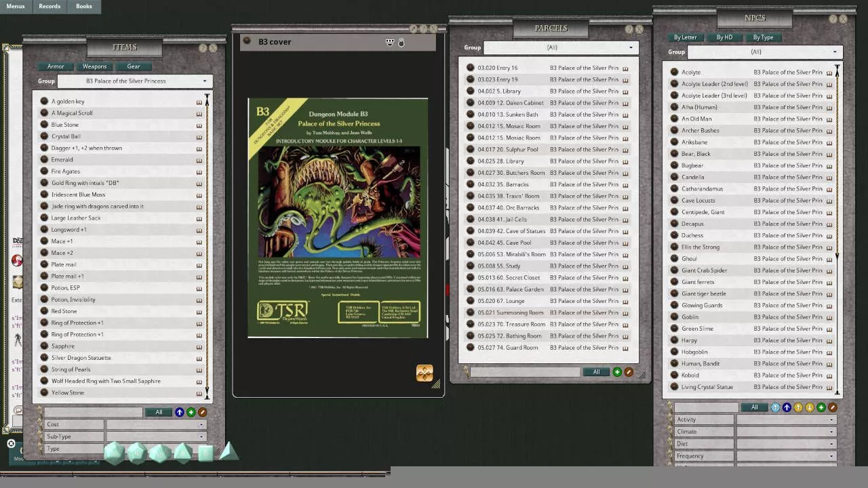Click the Parcels search filter field

[526, 372]
